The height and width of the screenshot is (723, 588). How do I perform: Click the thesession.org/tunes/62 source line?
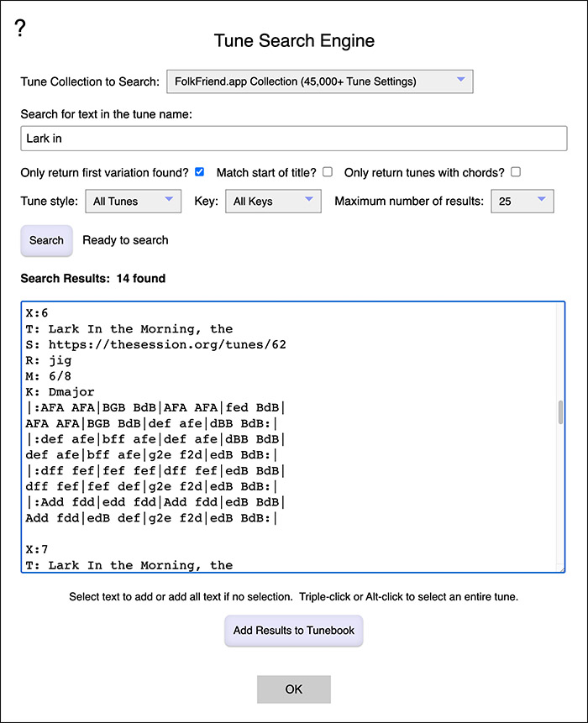[x=156, y=345]
